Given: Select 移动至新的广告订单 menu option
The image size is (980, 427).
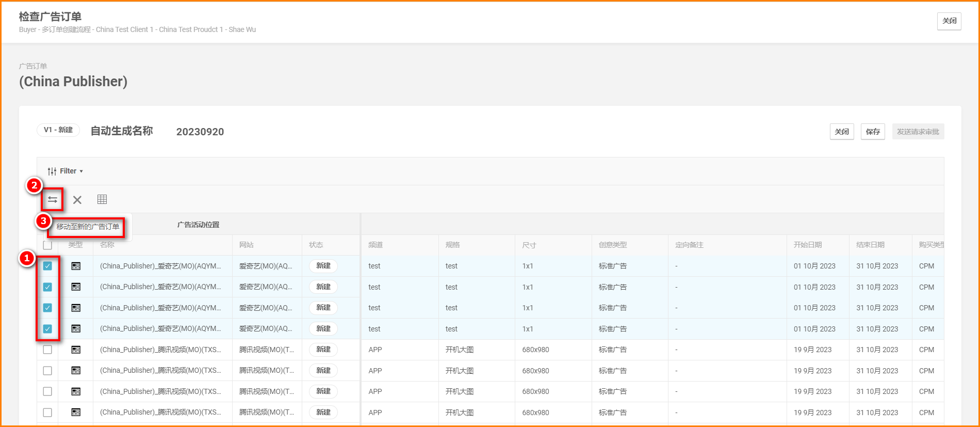Looking at the screenshot, I should click(88, 227).
